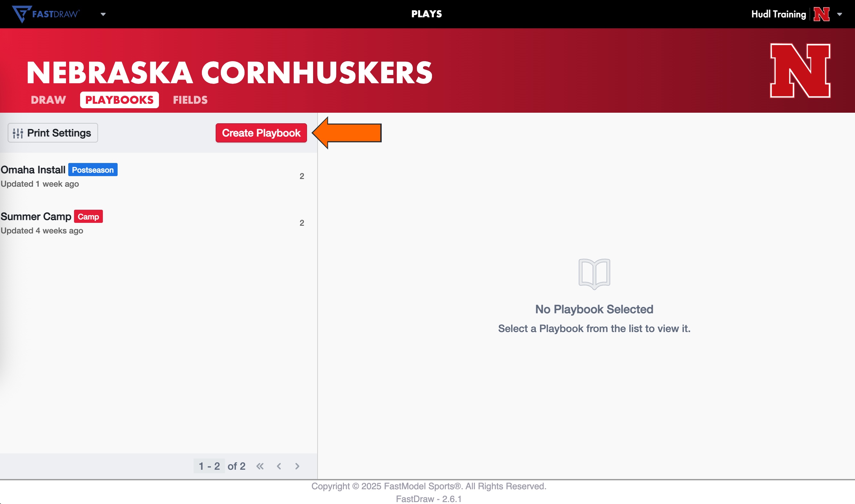Click the play count 2 for Summer Camp

coord(302,223)
